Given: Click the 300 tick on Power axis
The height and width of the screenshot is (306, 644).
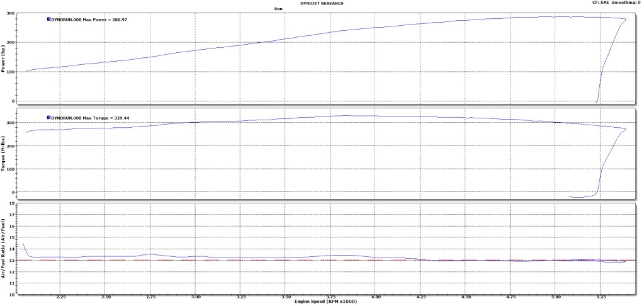Looking at the screenshot, I should [12, 13].
